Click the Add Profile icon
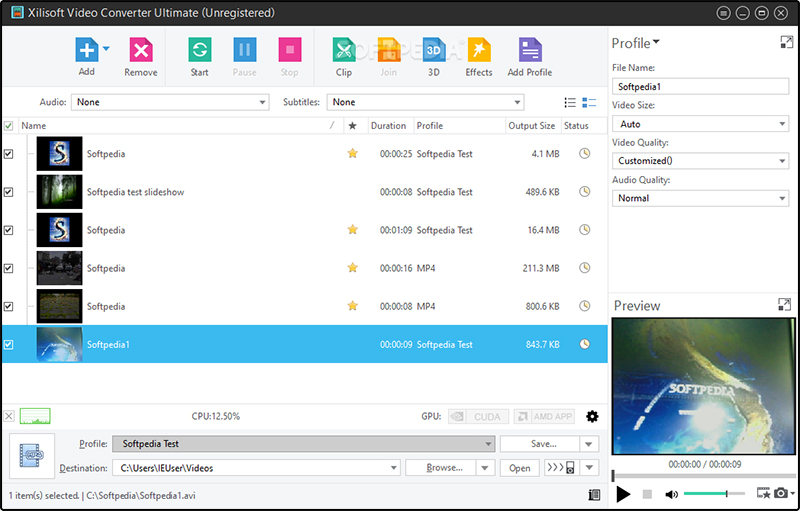This screenshot has width=800, height=511. [530, 50]
